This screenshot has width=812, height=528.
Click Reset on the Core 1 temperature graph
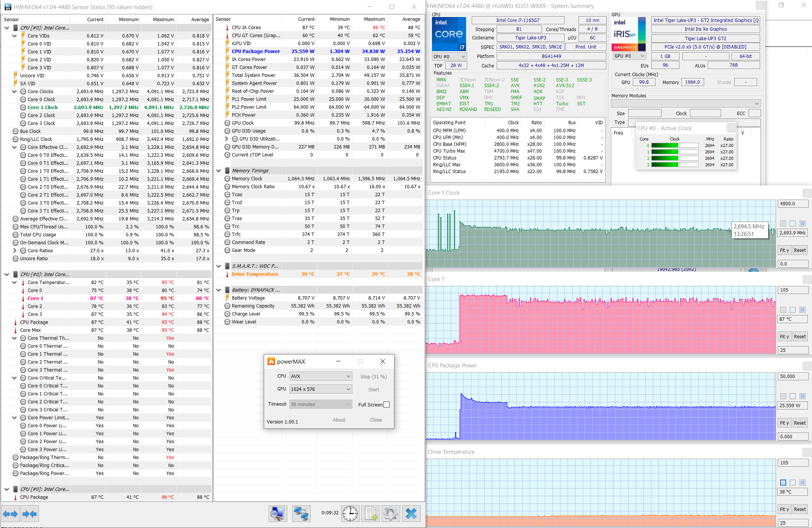tap(799, 336)
